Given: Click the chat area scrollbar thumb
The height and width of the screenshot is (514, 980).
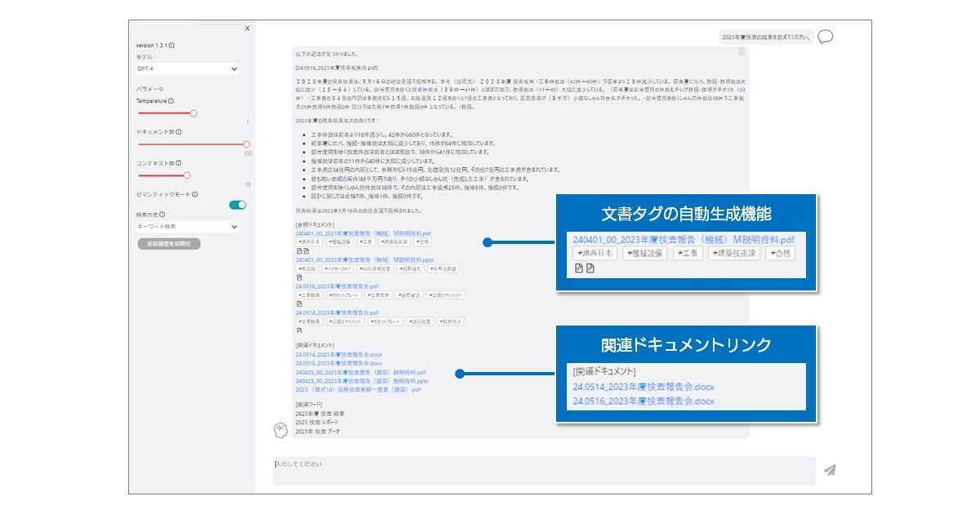Looking at the screenshot, I should coord(742,52).
